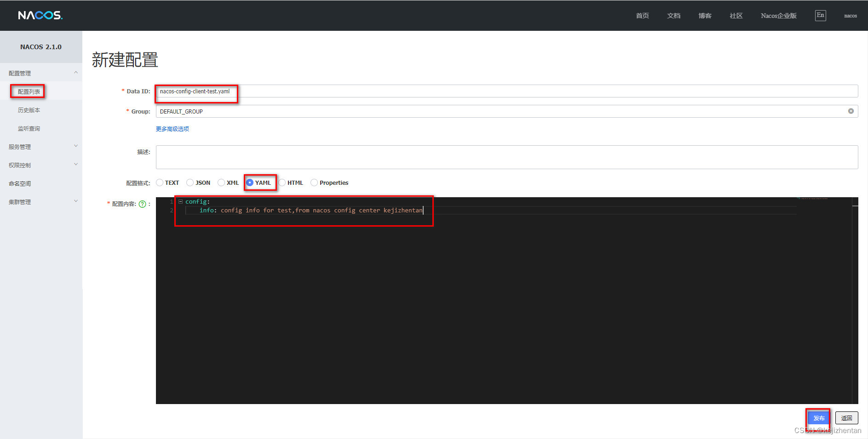
Task: Click the 发布 publish button
Action: [x=819, y=418]
